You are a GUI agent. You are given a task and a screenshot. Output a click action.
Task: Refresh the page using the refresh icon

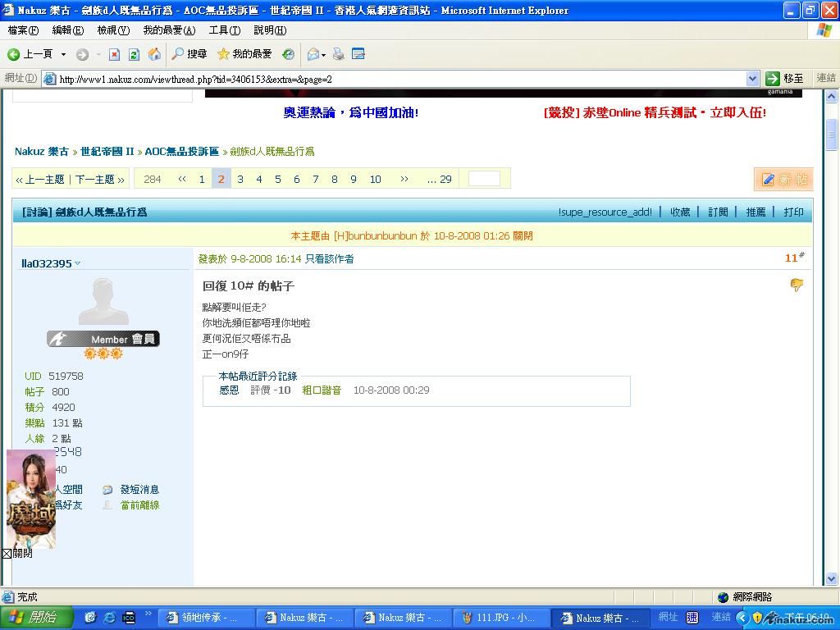click(134, 54)
